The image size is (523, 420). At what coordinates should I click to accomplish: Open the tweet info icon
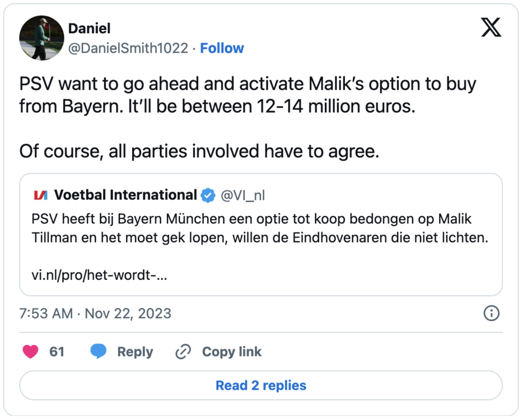pos(491,313)
